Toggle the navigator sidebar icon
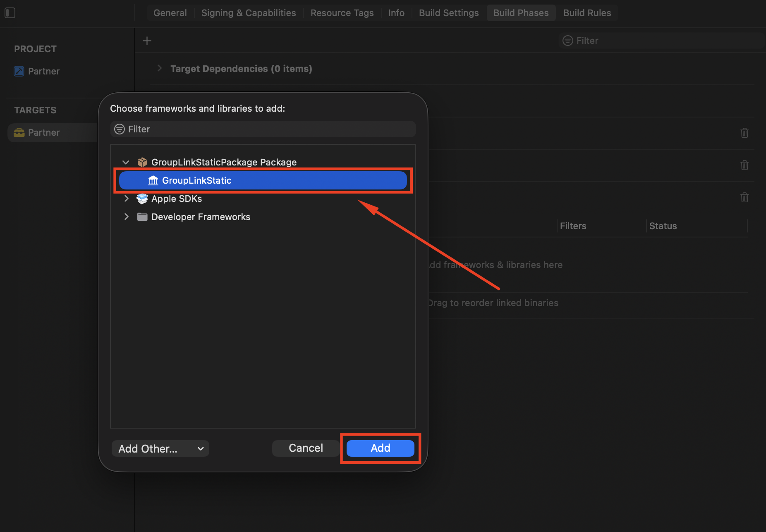 point(10,13)
